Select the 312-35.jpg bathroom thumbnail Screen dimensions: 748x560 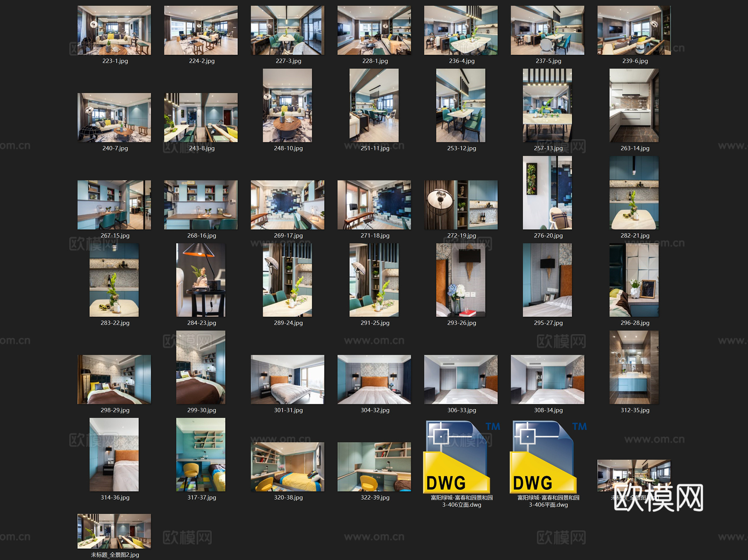click(x=634, y=368)
